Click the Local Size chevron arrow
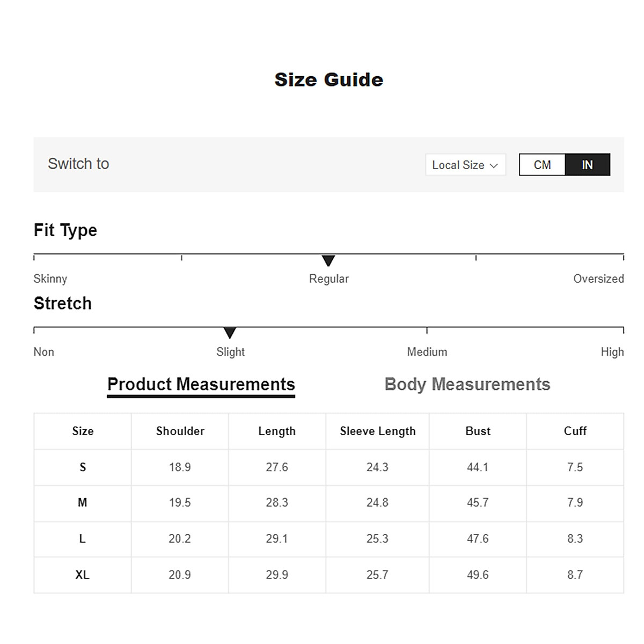Screen dimensions: 644x644 [494, 165]
